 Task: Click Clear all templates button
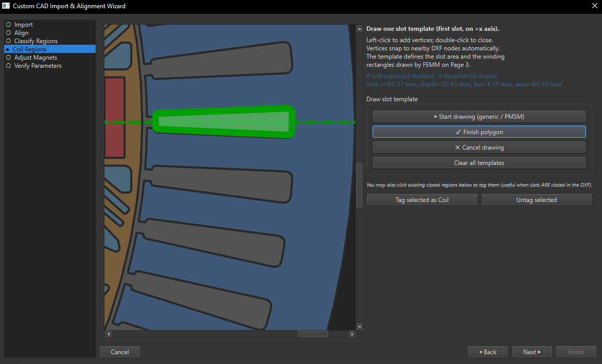(x=479, y=162)
